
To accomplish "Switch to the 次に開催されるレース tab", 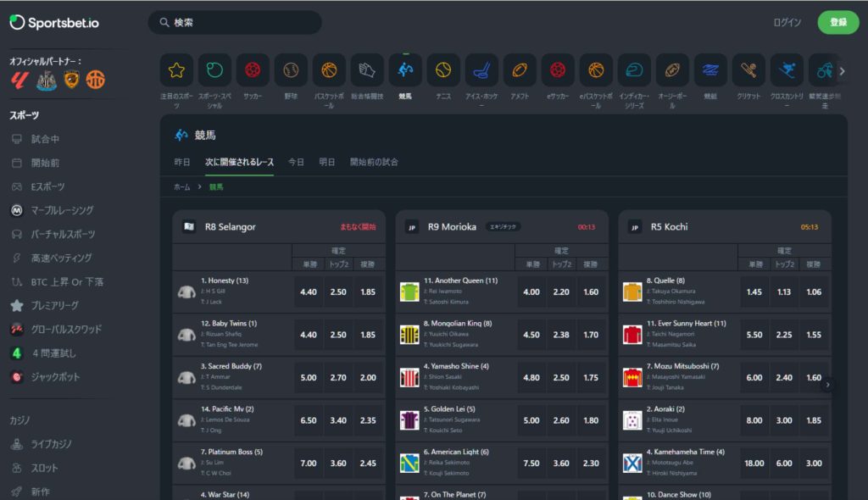I will (239, 162).
